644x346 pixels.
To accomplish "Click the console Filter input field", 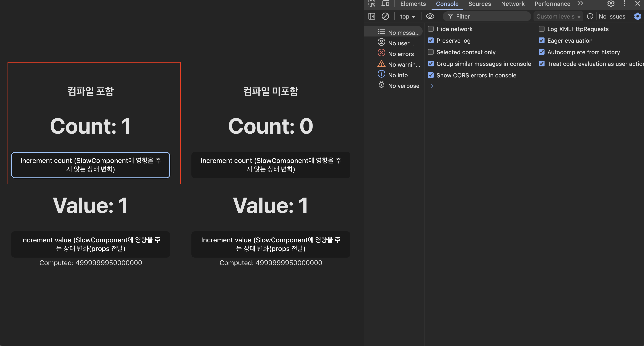I will coord(490,17).
